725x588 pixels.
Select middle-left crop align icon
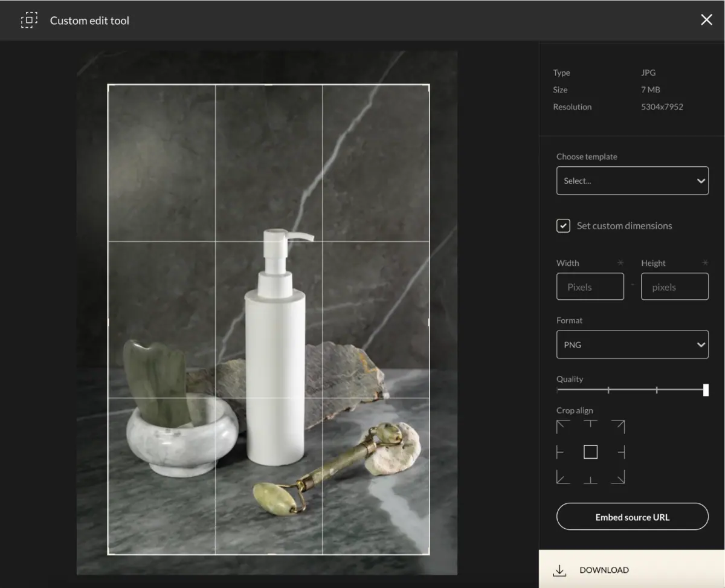(560, 452)
